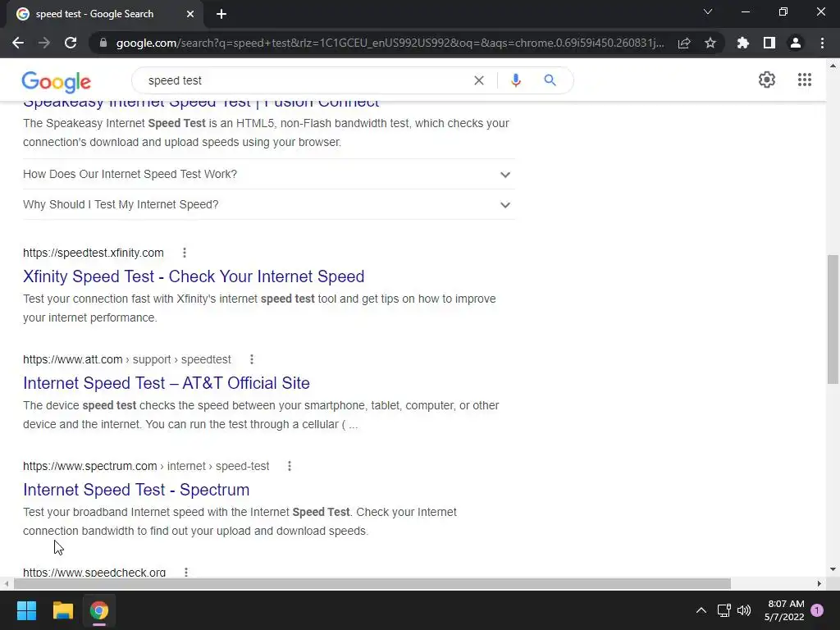Open File Explorer from taskbar
This screenshot has height=630, width=840.
pyautogui.click(x=62, y=610)
